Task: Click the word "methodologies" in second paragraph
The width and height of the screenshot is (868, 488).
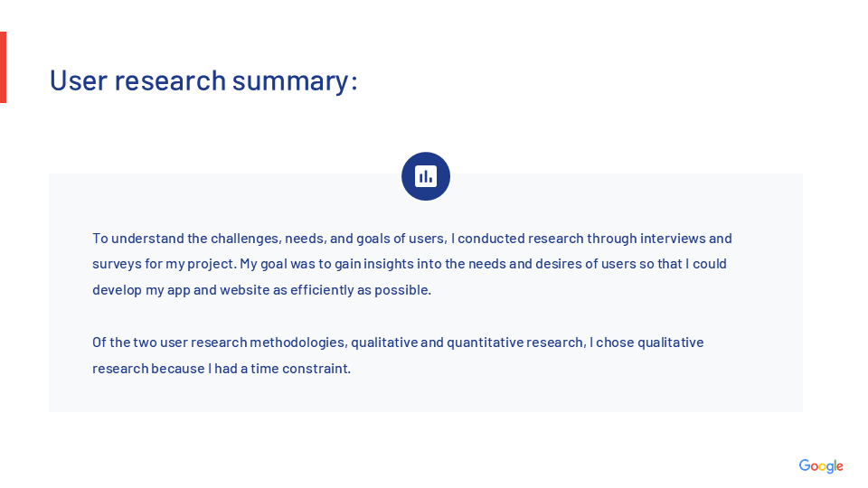Action: tap(299, 343)
